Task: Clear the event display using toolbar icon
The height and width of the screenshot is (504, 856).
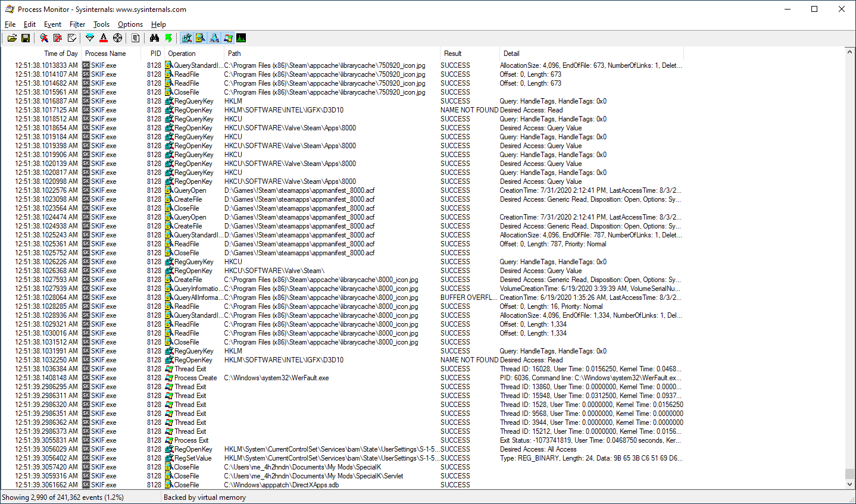Action: tap(71, 38)
